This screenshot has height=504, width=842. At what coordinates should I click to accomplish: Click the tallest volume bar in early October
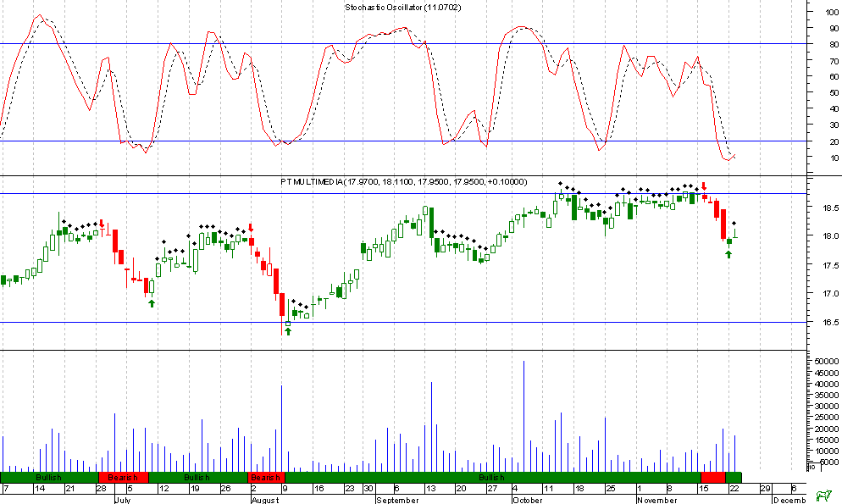point(524,416)
